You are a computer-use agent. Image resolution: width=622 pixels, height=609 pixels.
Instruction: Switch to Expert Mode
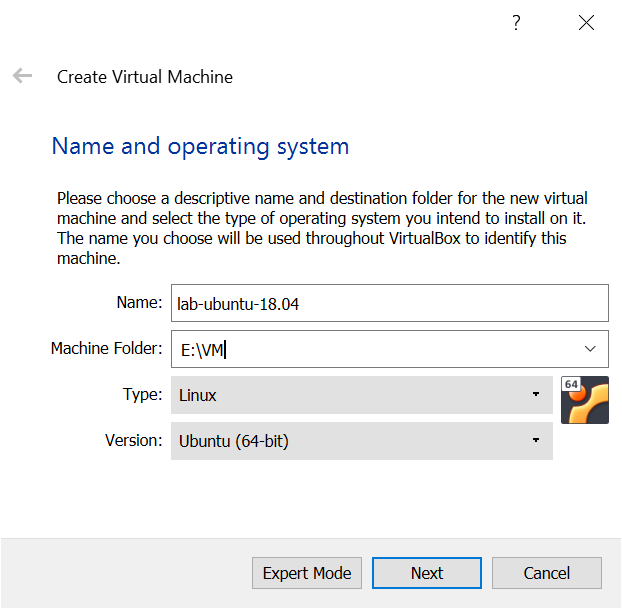(x=307, y=573)
